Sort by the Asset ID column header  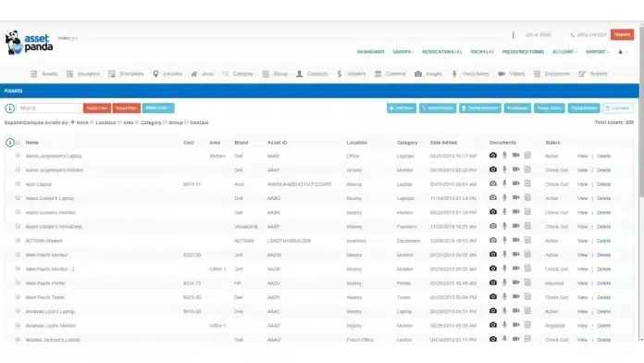coord(277,143)
